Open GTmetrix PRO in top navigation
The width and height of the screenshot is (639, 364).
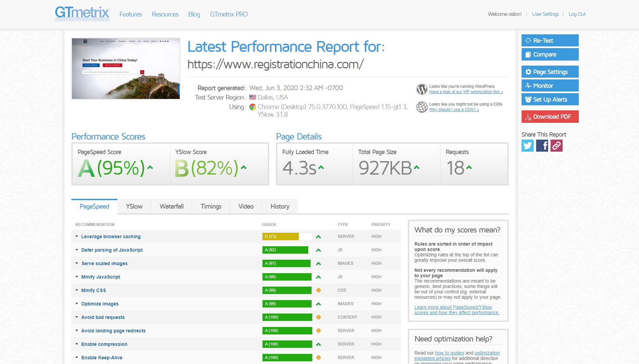point(229,14)
